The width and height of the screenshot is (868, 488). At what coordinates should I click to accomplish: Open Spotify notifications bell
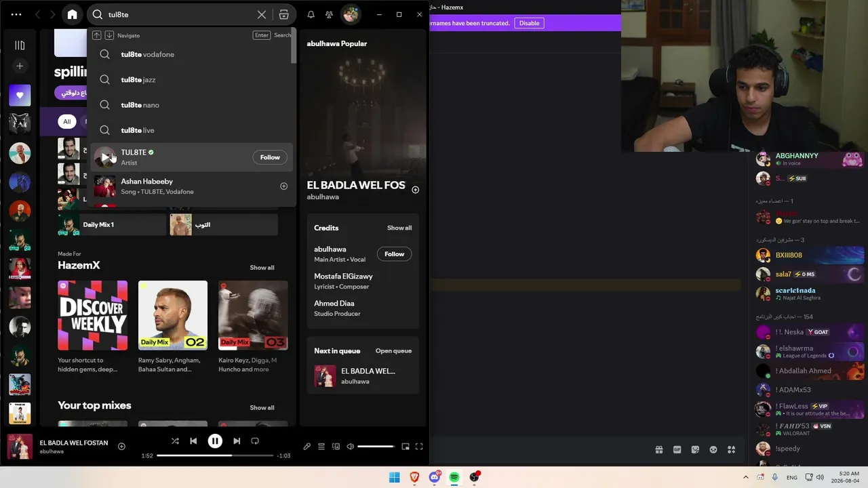[311, 14]
